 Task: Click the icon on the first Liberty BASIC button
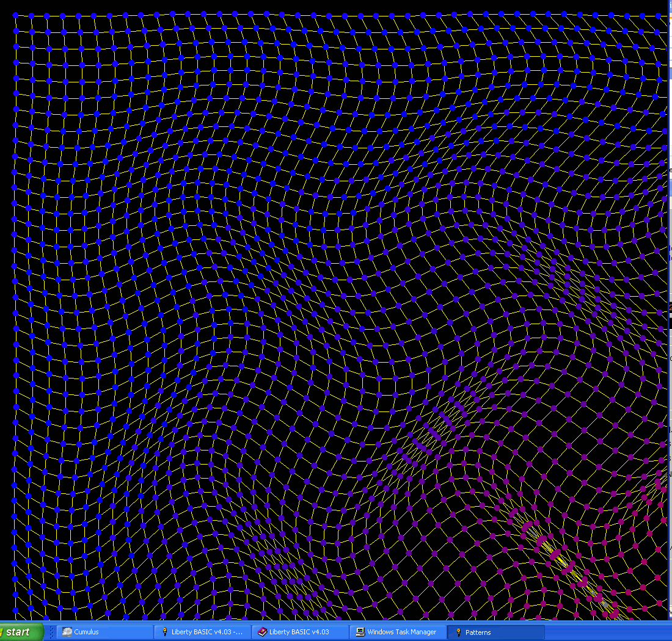(x=165, y=632)
